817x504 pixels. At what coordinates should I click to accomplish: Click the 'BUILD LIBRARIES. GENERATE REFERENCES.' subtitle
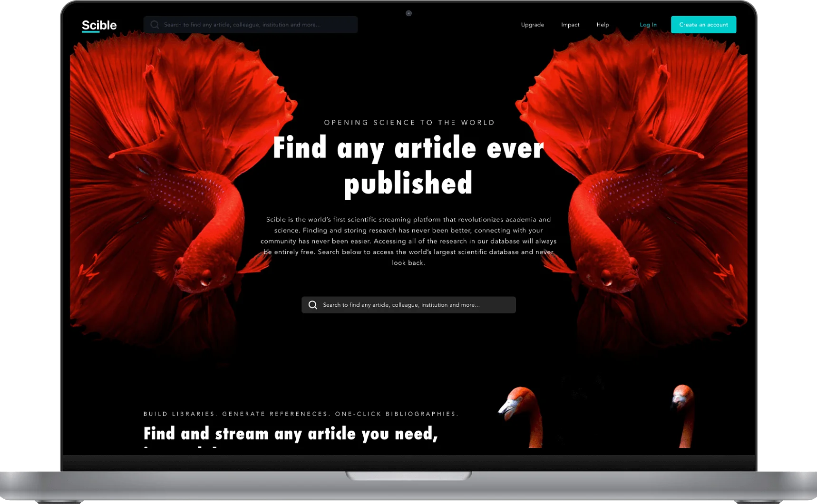point(236,414)
